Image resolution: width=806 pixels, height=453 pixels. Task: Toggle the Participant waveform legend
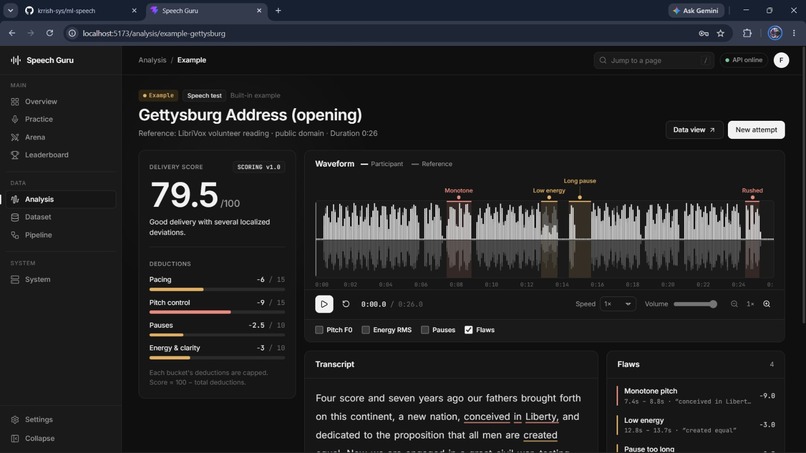tap(382, 164)
